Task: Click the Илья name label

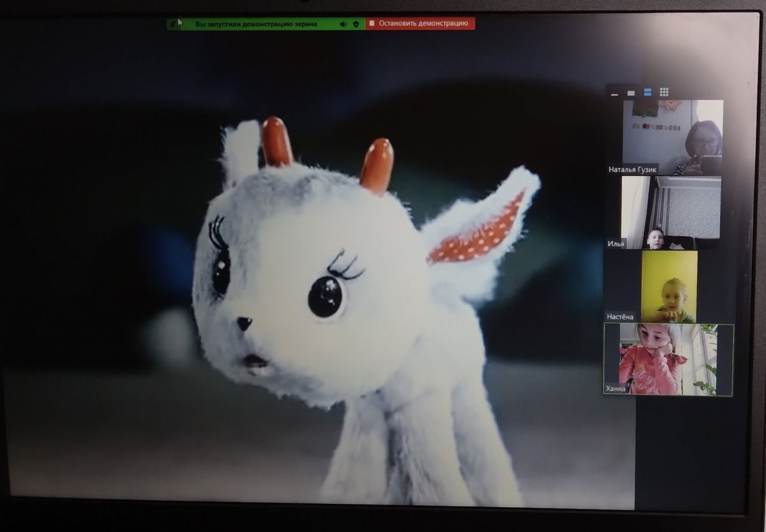Action: click(x=616, y=244)
